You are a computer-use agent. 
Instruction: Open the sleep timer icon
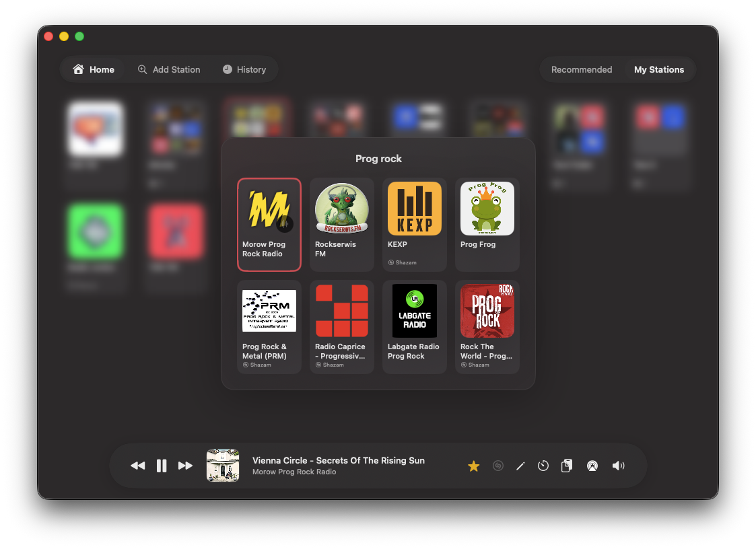click(x=543, y=466)
